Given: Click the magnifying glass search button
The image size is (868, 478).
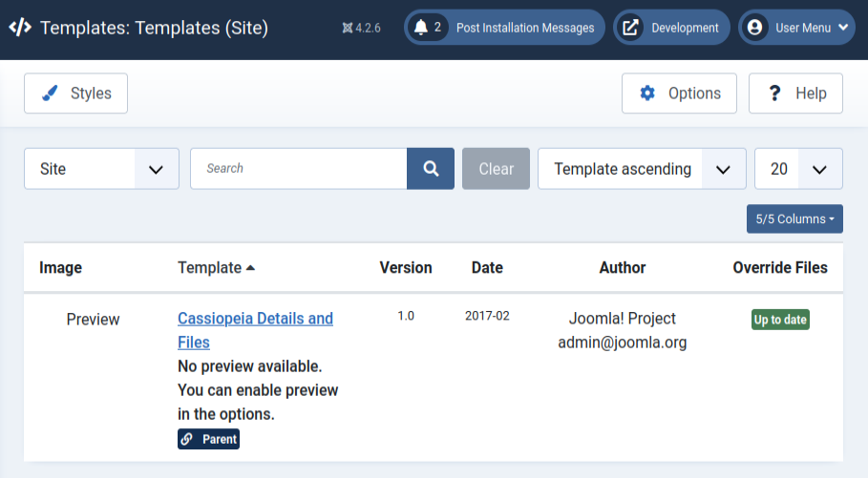Looking at the screenshot, I should [x=431, y=169].
